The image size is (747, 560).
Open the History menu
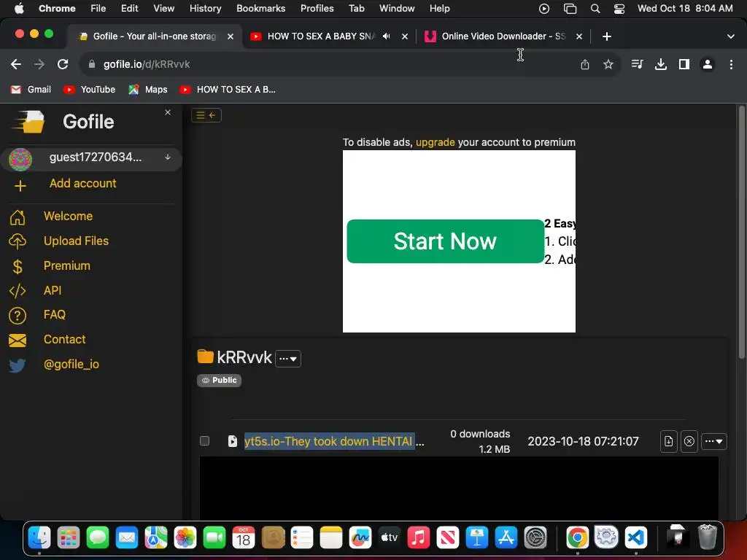[x=205, y=9]
